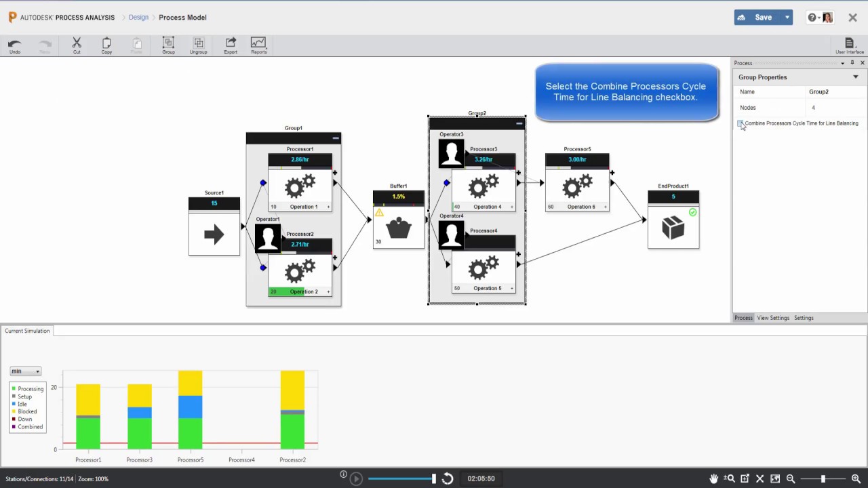The width and height of the screenshot is (868, 488).
Task: Click the Processor5 bar in chart
Action: tap(191, 409)
